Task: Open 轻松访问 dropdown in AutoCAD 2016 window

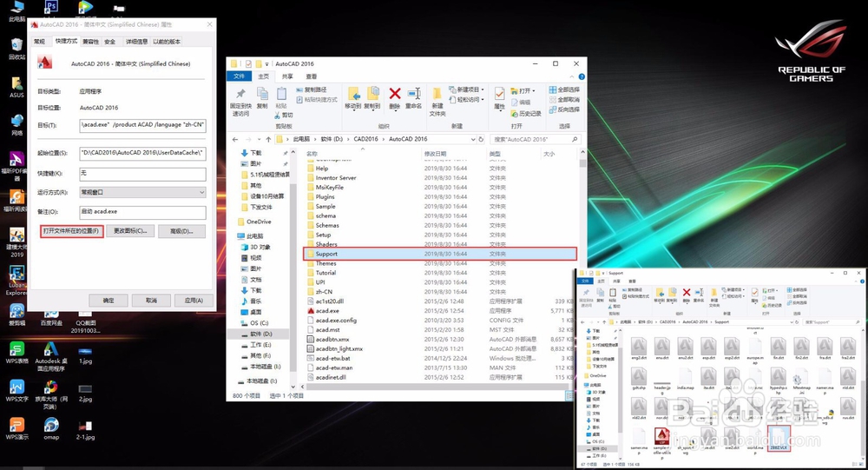Action: pos(466,100)
